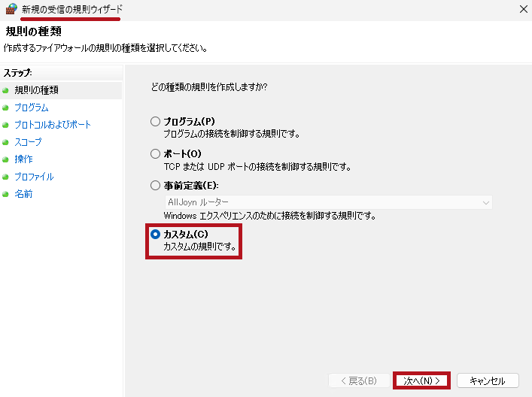This screenshot has width=532, height=397.
Task: Go to the スコープ step
Action: (28, 142)
